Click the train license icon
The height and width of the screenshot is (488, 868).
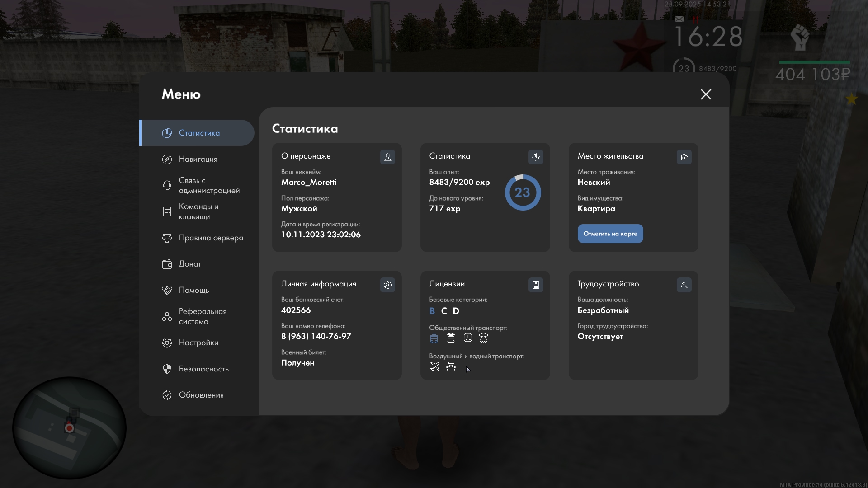467,338
